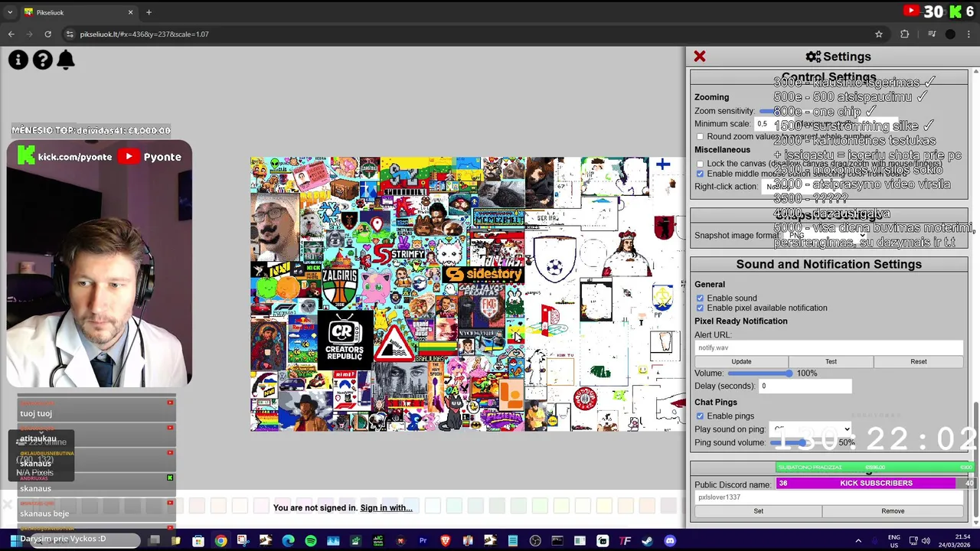980x551 pixels.
Task: Disable middle mouse button color selecting
Action: point(700,174)
